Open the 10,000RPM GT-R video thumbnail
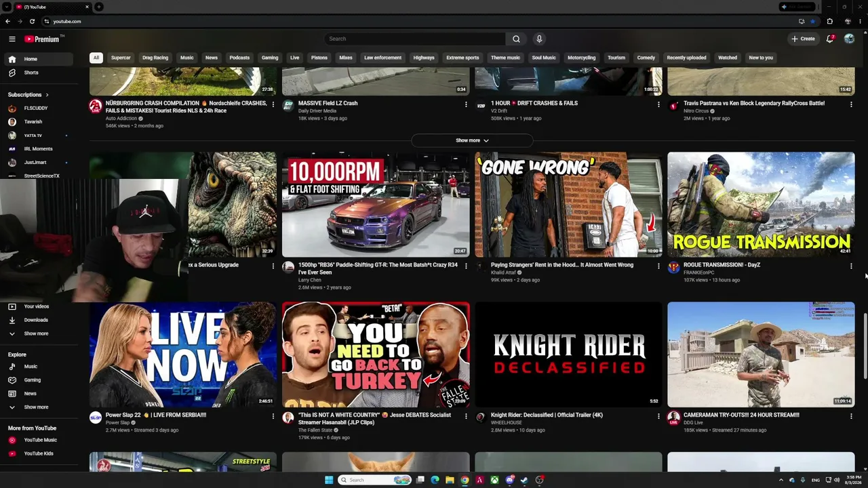This screenshot has width=868, height=488. pos(376,205)
